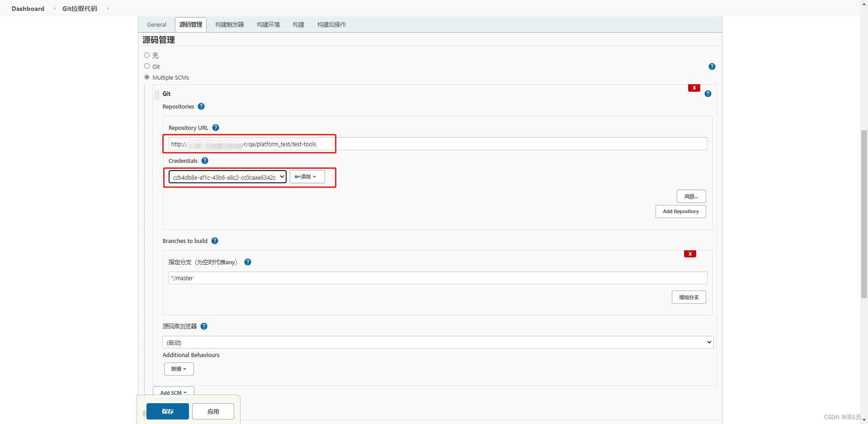The width and height of the screenshot is (868, 424).
Task: Click the 高级... button
Action: click(x=691, y=196)
